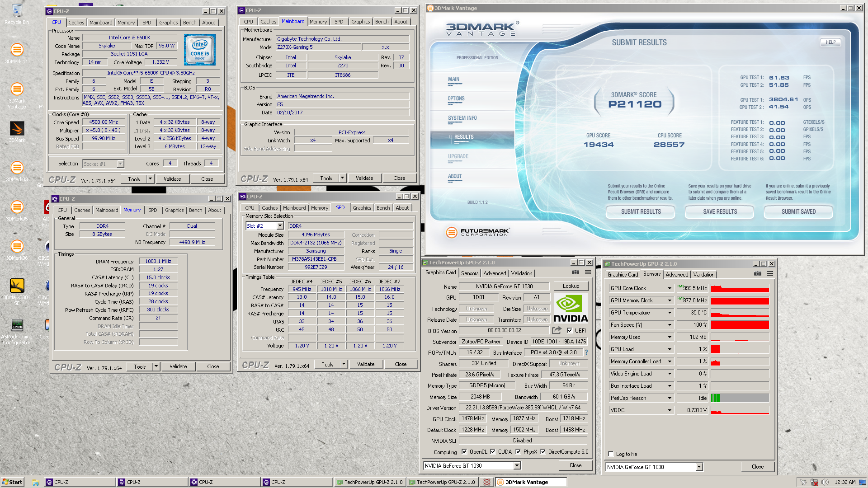Viewport: 868px width, 488px height.
Task: Click the SUBMIT RESULTS button
Action: (x=641, y=211)
